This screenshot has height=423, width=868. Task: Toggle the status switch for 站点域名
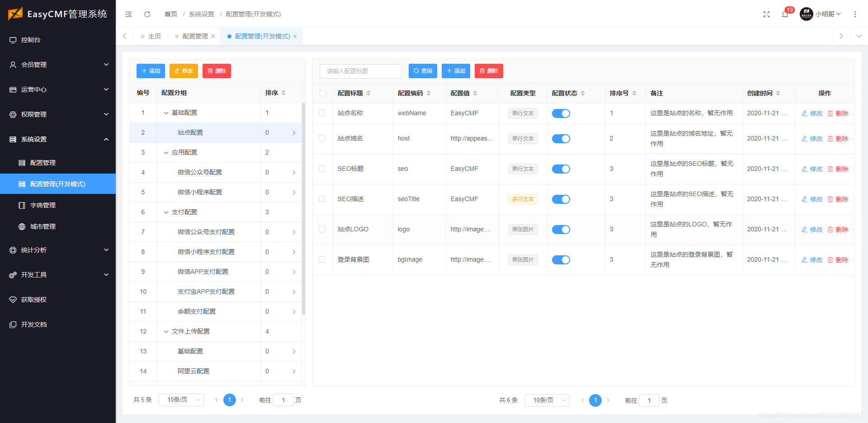(561, 139)
